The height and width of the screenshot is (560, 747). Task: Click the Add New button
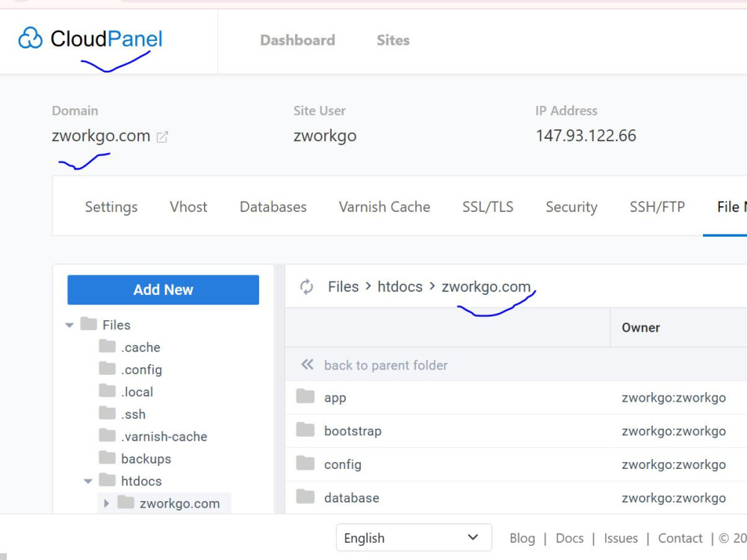(164, 290)
